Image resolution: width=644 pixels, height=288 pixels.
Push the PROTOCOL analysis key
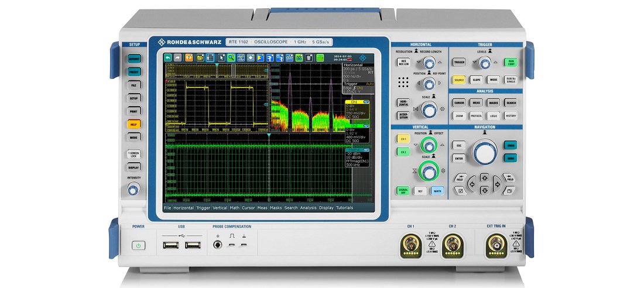click(x=477, y=115)
